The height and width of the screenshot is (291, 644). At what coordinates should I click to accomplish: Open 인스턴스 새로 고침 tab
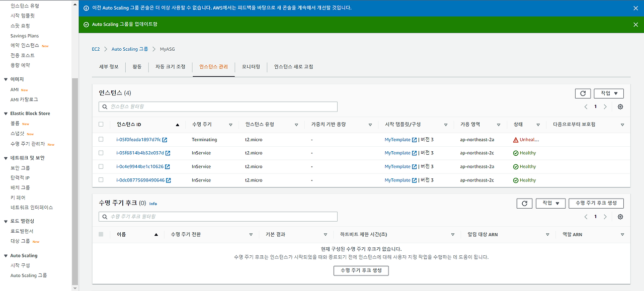pos(294,67)
